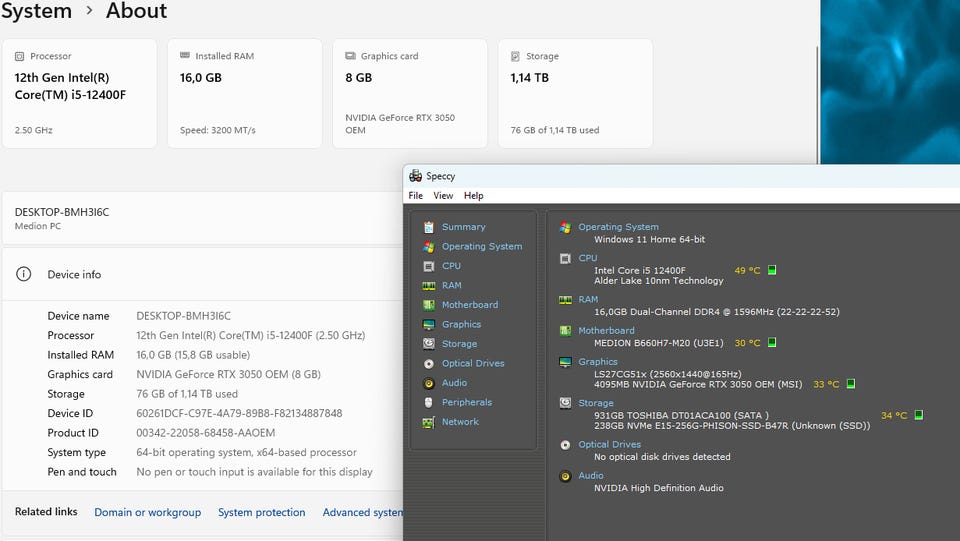Click the monitor icon beside Graphics summary heading
Image resolution: width=960 pixels, height=541 pixels.
pos(565,362)
